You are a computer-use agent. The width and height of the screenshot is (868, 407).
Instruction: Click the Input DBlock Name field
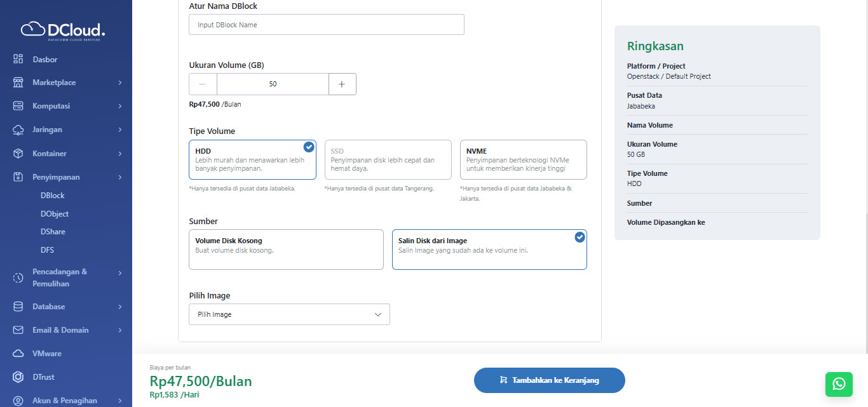tap(327, 25)
